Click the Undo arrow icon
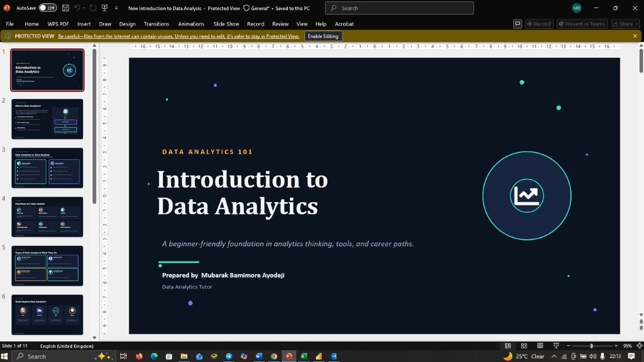Viewport: 644px width, 362px height. click(x=77, y=8)
